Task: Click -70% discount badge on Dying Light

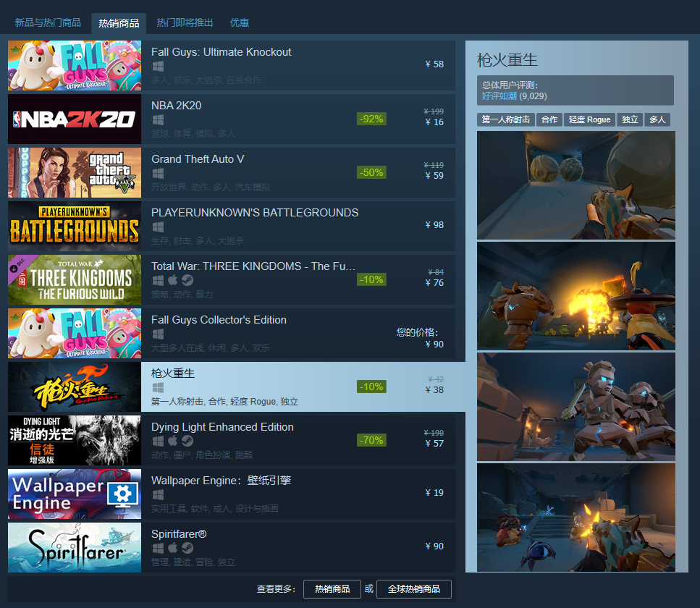Action: (x=371, y=441)
